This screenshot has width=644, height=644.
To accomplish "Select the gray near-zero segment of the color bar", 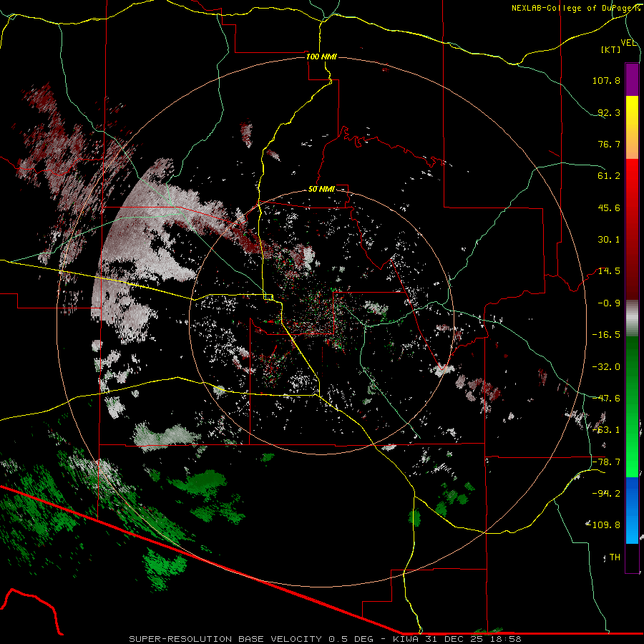I will click(x=632, y=318).
